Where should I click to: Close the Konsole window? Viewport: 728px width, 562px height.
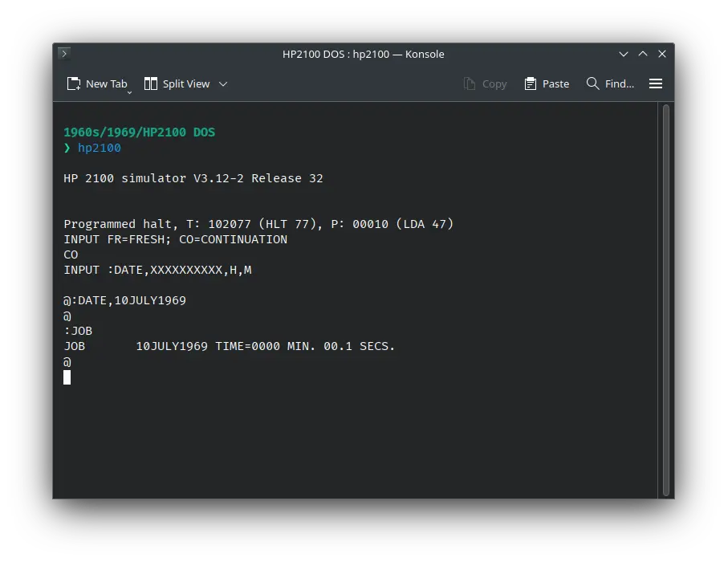(x=662, y=54)
